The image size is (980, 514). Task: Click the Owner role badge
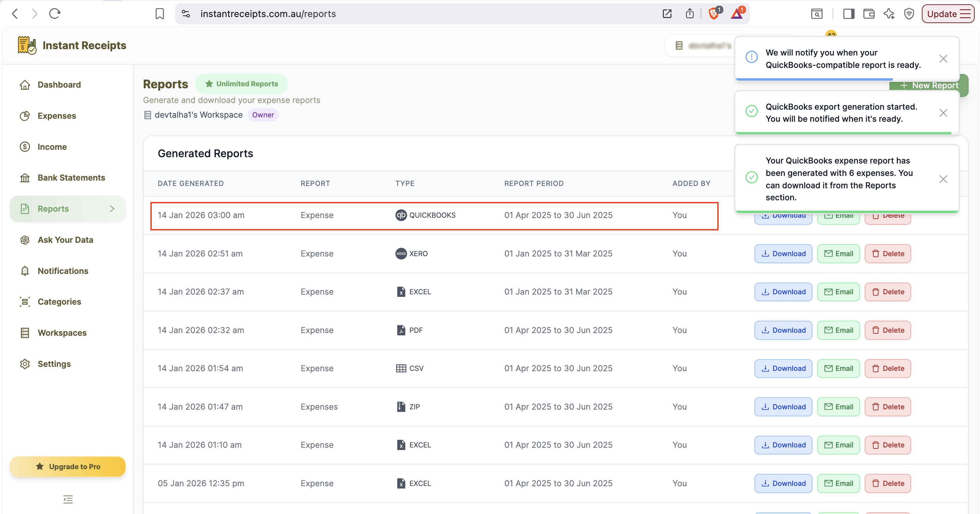(x=263, y=115)
